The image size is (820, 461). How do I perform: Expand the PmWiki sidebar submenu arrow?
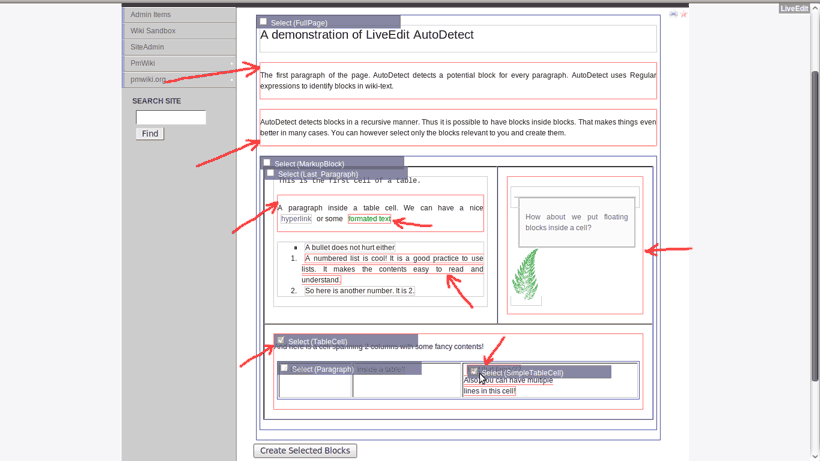coord(231,63)
